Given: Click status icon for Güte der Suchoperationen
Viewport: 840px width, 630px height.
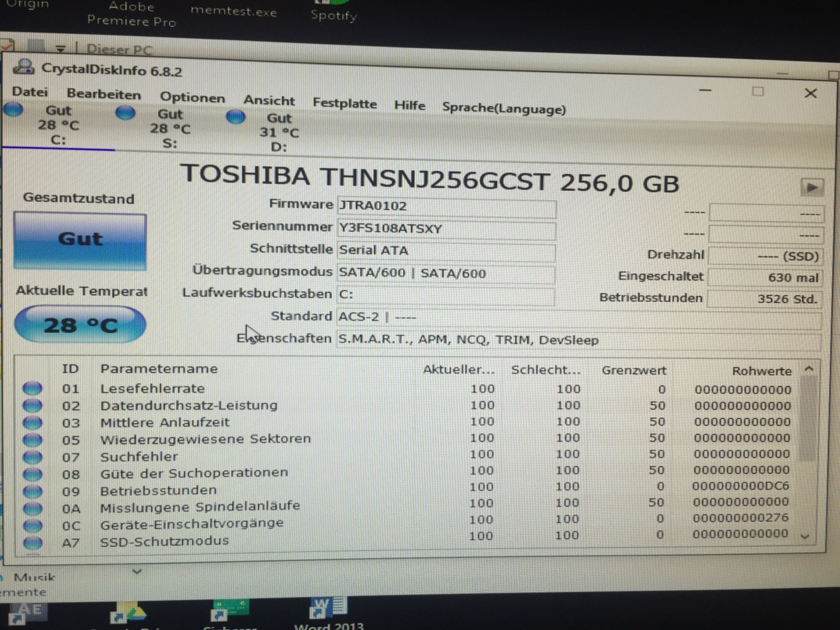Looking at the screenshot, I should pyautogui.click(x=32, y=474).
